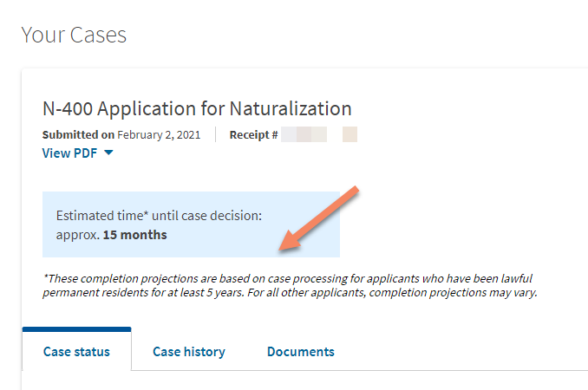Click the estimated time info box
Image resolution: width=588 pixels, height=390 pixels.
click(x=191, y=224)
